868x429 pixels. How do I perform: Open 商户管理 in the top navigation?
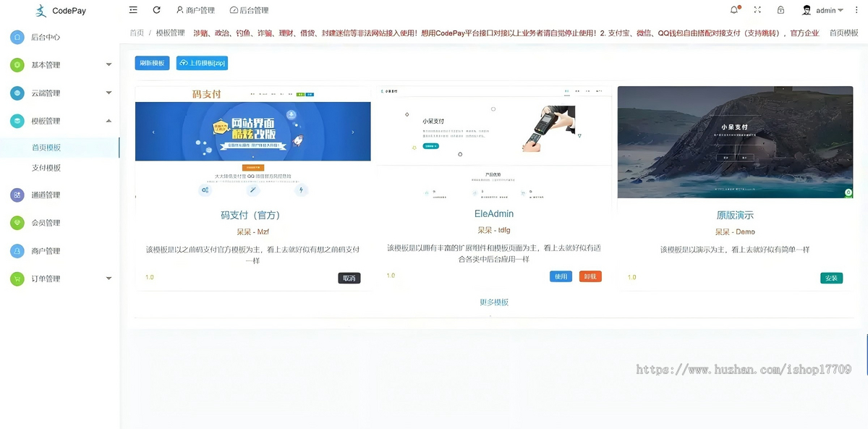coord(195,10)
